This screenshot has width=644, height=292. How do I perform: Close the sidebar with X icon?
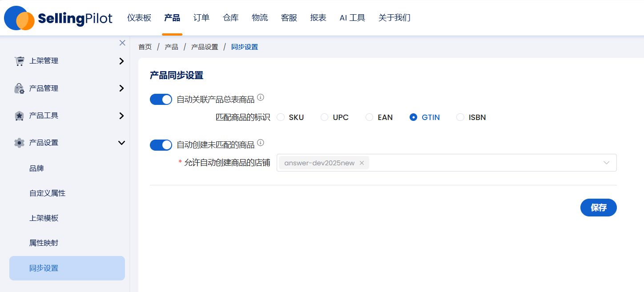122,43
